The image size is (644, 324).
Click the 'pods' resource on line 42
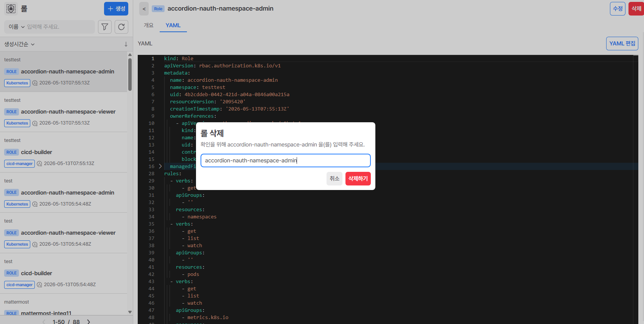pyautogui.click(x=193, y=274)
